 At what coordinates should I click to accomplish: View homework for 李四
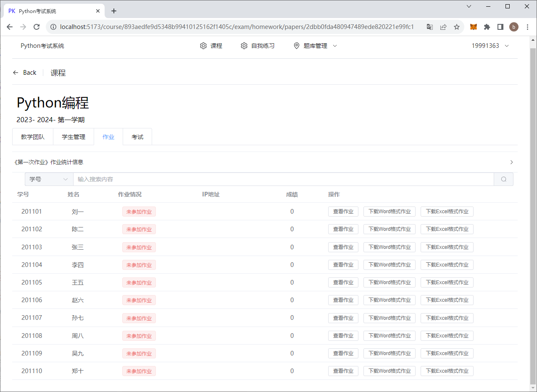pyautogui.click(x=343, y=265)
